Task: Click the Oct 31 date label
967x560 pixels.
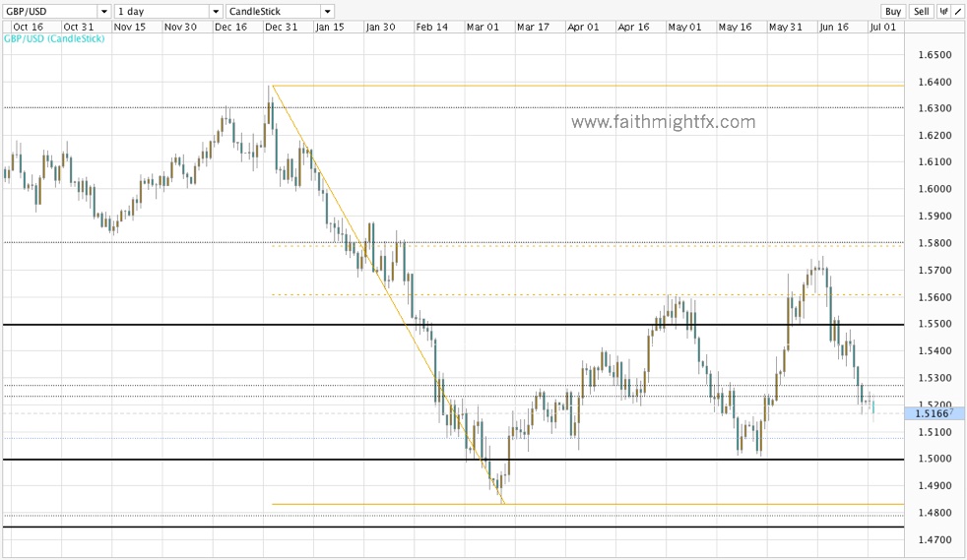Action: (79, 28)
